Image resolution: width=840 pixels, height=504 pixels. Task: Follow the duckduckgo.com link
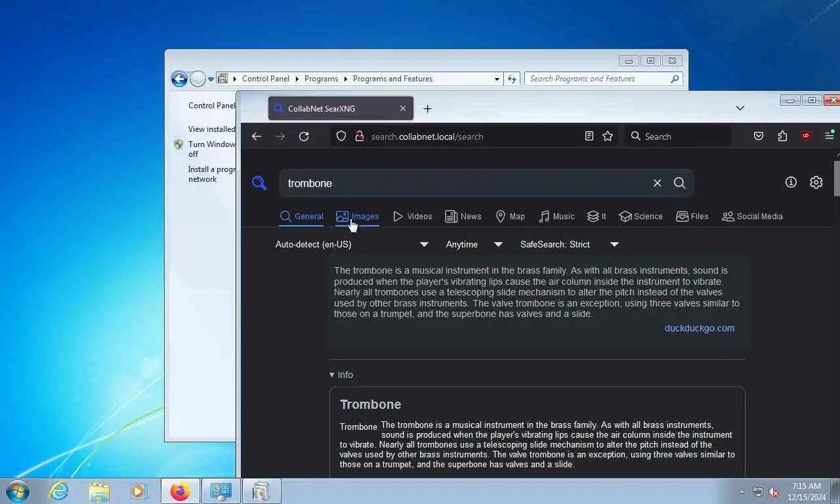click(x=699, y=328)
